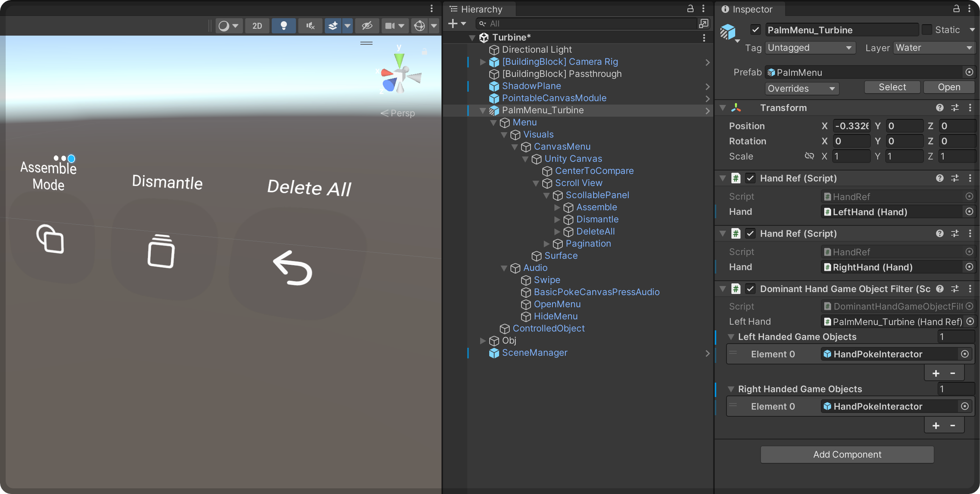
Task: Uncheck PalmMenu_Turbine active checkbox
Action: pyautogui.click(x=756, y=30)
